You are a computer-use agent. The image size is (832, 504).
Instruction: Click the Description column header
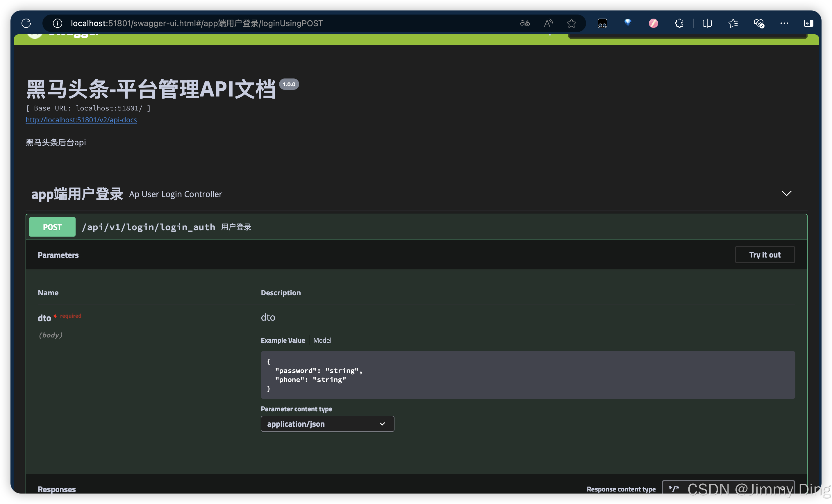pos(281,293)
